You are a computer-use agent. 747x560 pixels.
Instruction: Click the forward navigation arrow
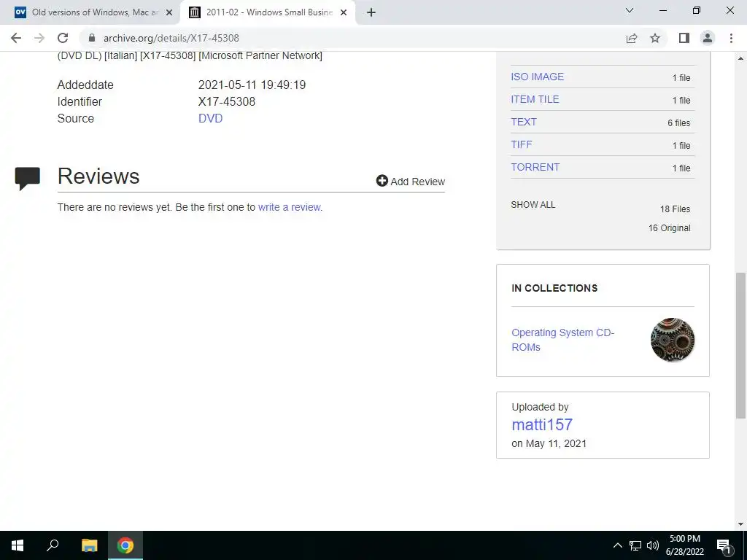39,38
